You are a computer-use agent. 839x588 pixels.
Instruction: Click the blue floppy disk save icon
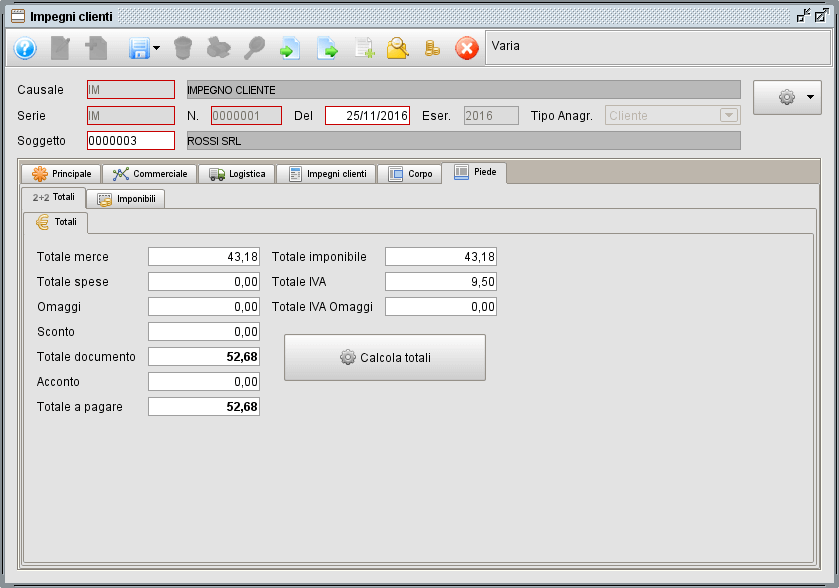pos(138,48)
